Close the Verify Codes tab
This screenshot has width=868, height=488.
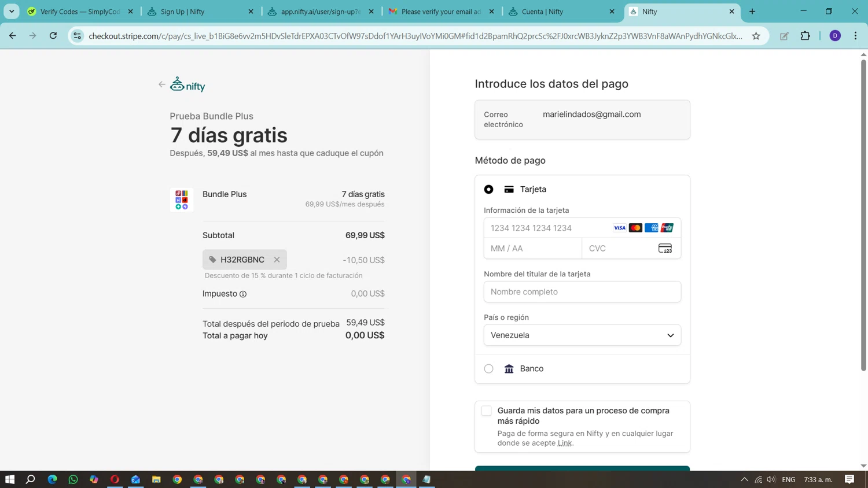coord(131,12)
